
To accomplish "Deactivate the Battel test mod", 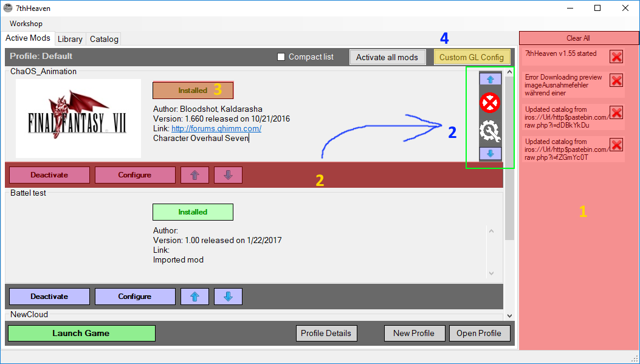I will [49, 297].
